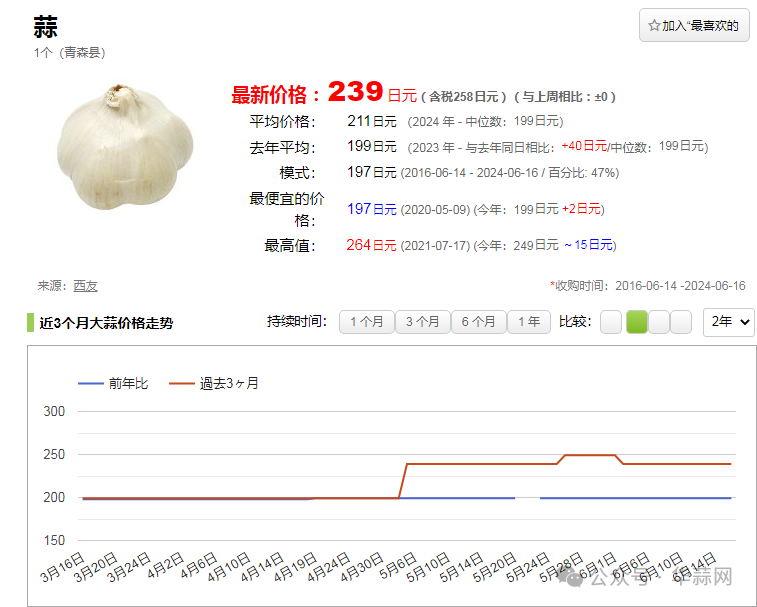Click the red +40日元 year-over-year difference

(584, 146)
